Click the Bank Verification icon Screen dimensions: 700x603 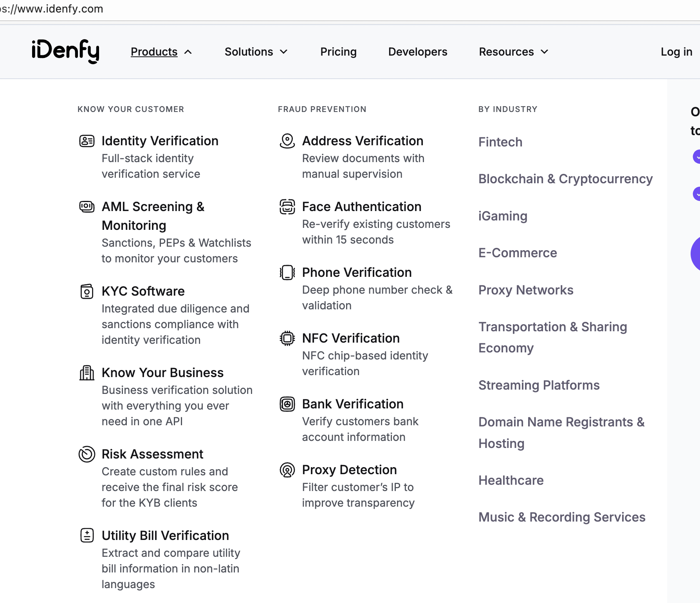(x=287, y=404)
